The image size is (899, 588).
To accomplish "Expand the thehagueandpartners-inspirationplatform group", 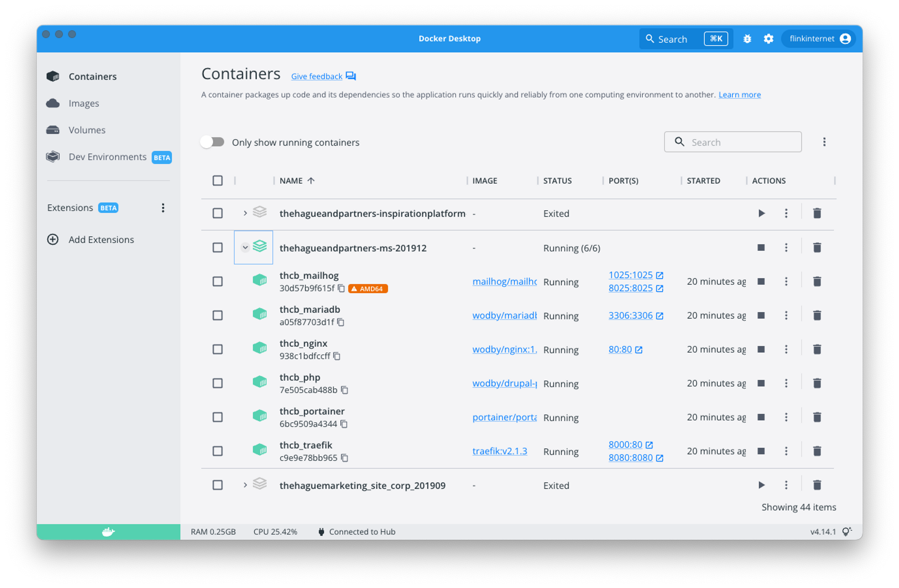I will (245, 213).
